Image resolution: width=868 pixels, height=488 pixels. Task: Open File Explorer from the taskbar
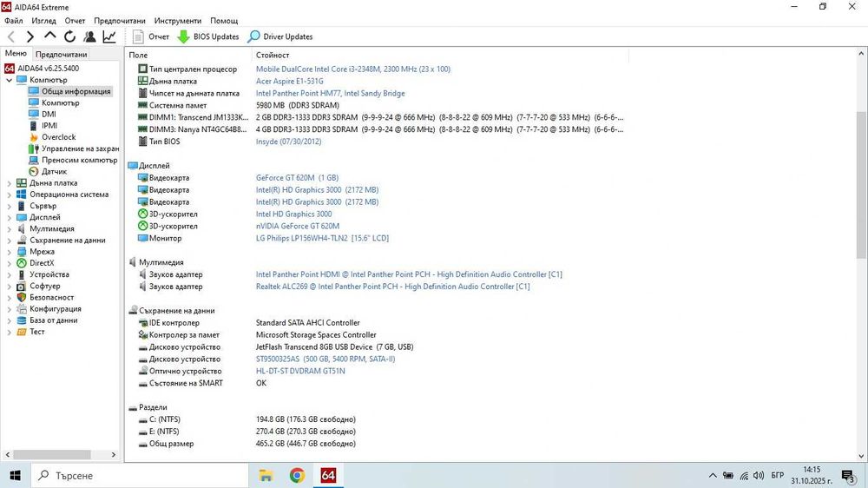(266, 475)
